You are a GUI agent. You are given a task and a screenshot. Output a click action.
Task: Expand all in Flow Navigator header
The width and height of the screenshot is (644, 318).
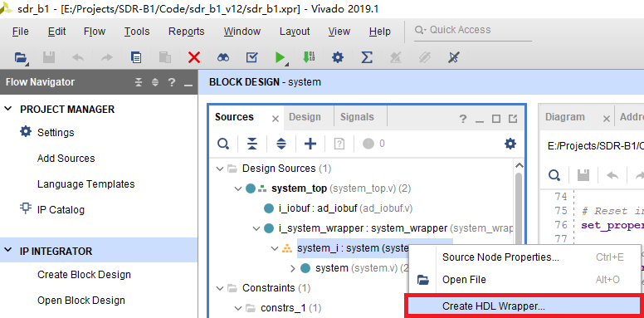click(155, 82)
